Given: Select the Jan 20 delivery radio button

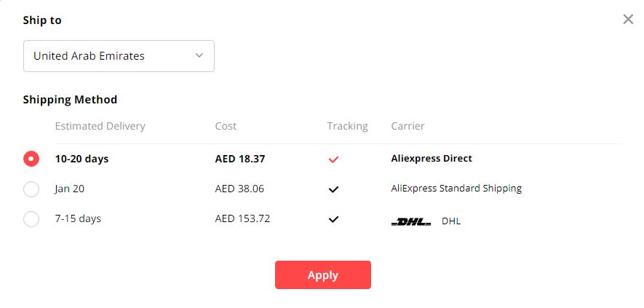Looking at the screenshot, I should pyautogui.click(x=31, y=189).
